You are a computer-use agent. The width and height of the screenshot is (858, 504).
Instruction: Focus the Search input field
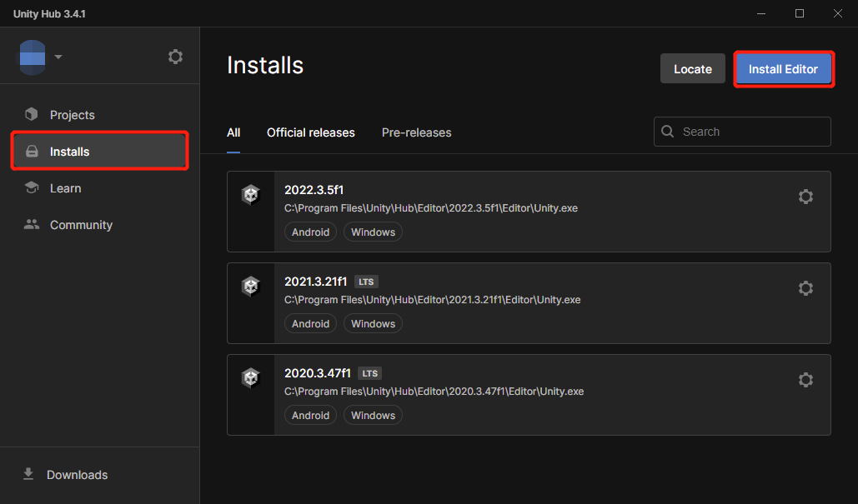tap(742, 132)
